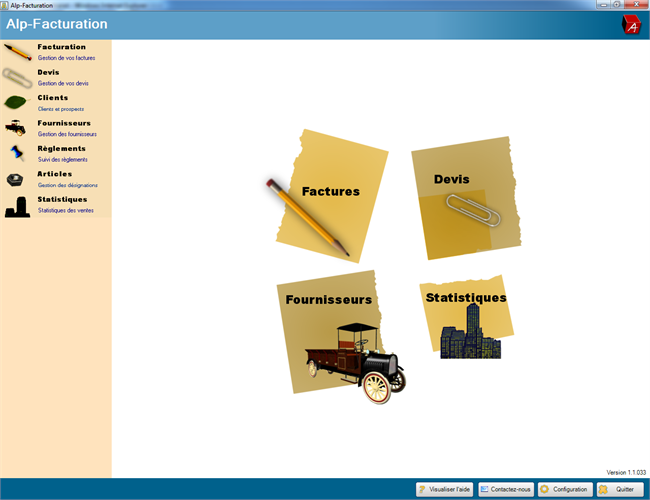This screenshot has width=650, height=500.
Task: Open the 'Gestion de vos factures' link
Action: click(x=66, y=59)
